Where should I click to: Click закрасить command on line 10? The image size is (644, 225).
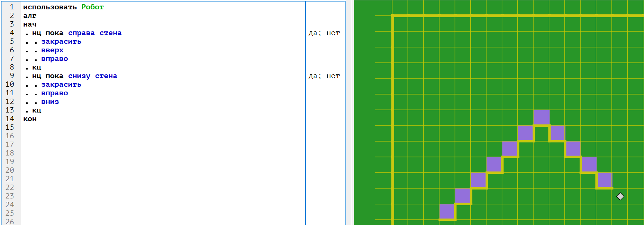coord(61,84)
